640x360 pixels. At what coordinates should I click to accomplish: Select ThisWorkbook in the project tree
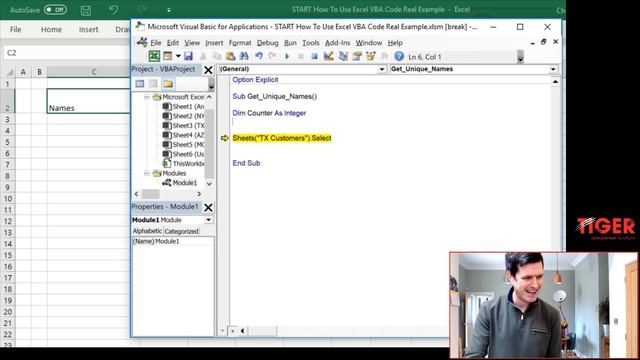click(184, 164)
